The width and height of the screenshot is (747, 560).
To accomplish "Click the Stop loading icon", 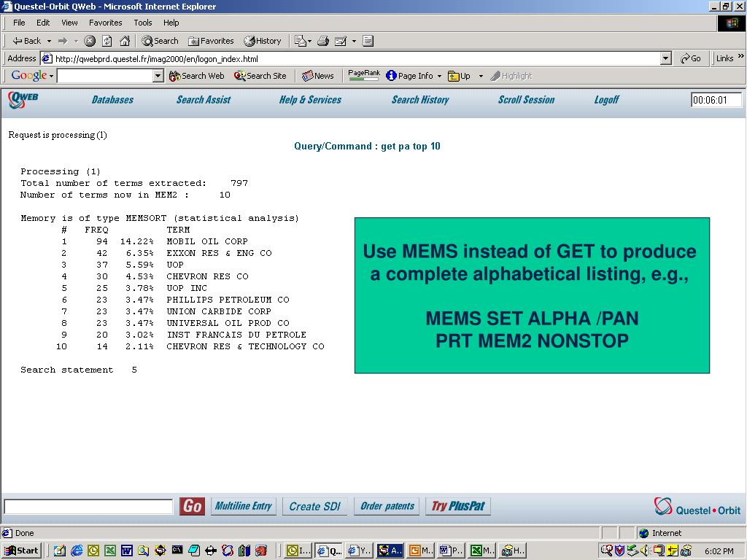I will [90, 41].
